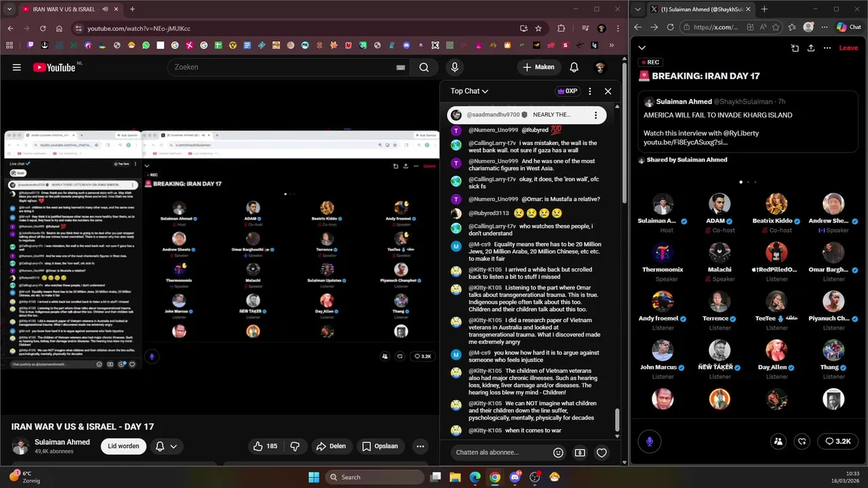
Task: Reload the YouTube page in Chrome
Action: tap(43, 28)
